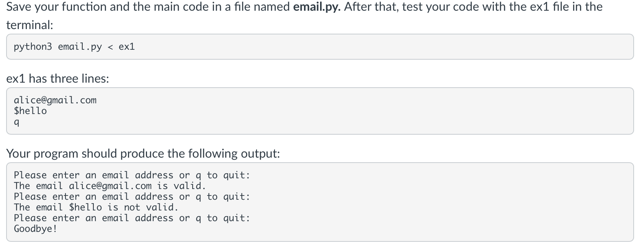The width and height of the screenshot is (644, 251).
Task: Click third 'Please enter an email' prompt line
Action: 132,218
